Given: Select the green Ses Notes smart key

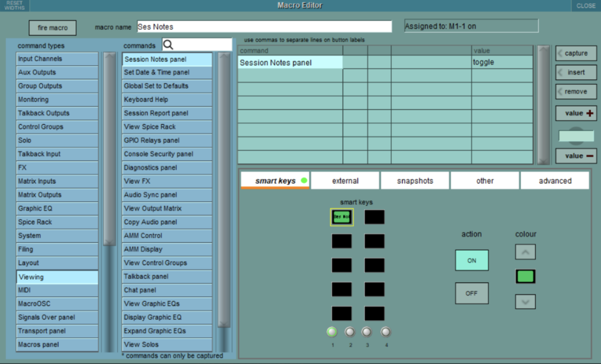Looking at the screenshot, I should pos(341,217).
